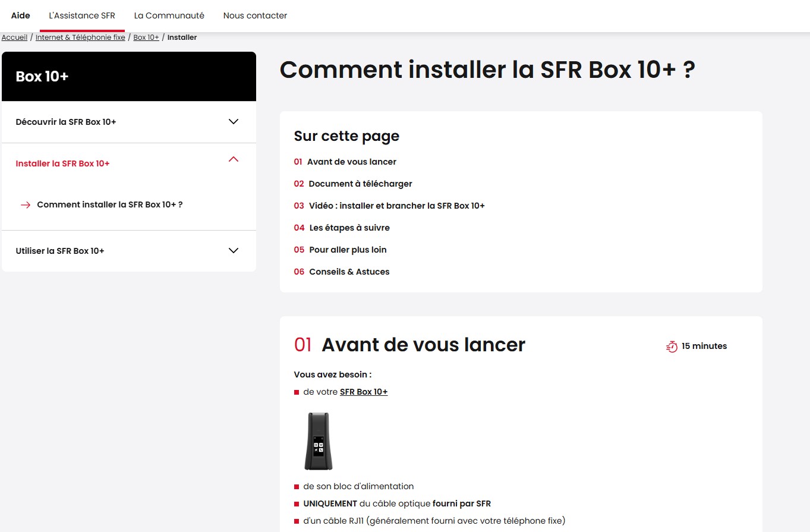Select Les étapes à suivre in summary
Image resolution: width=810 pixels, height=532 pixels.
point(349,227)
